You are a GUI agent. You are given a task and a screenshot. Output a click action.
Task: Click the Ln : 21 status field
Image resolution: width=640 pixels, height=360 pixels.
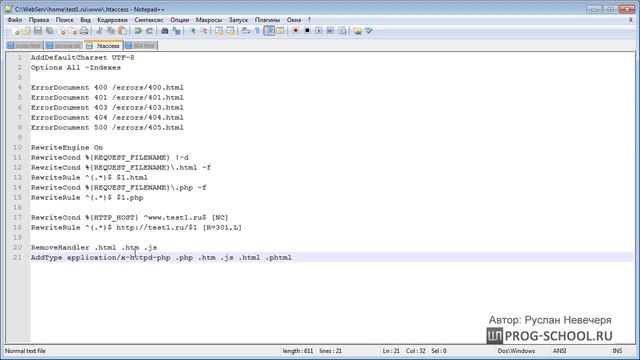[x=391, y=351]
